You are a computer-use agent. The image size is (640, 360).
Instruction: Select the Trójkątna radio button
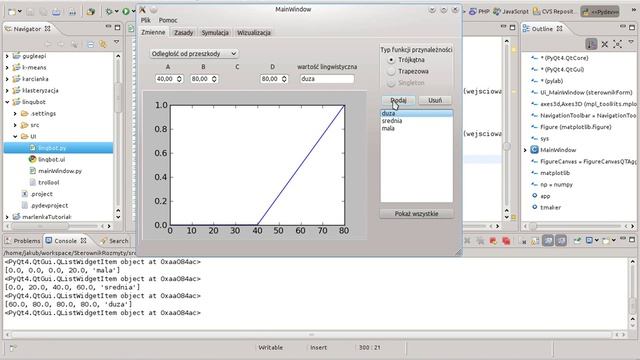[x=391, y=60]
